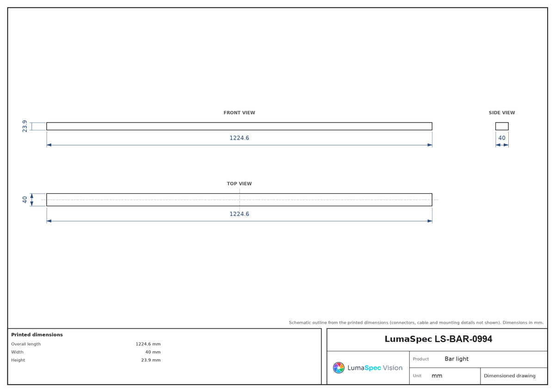Click the 23.9 height dimension beside the front view
The height and width of the screenshot is (392, 555).
25,126
